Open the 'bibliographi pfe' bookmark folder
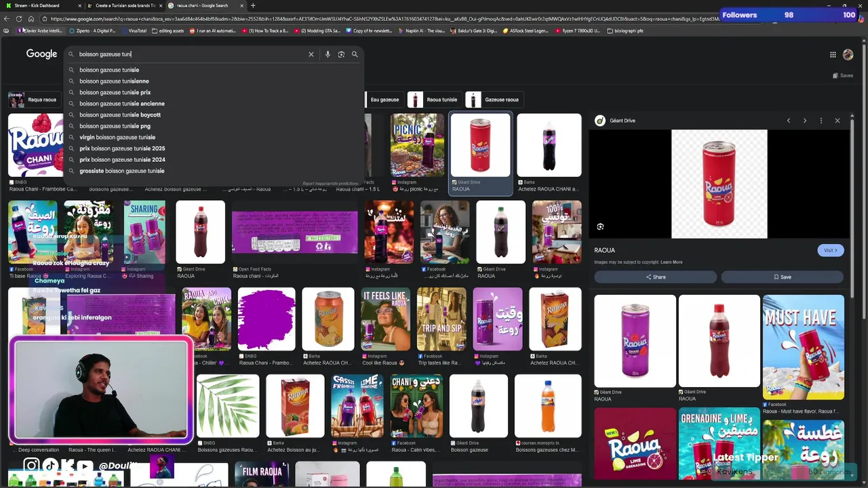The height and width of the screenshot is (488, 868). pos(625,30)
